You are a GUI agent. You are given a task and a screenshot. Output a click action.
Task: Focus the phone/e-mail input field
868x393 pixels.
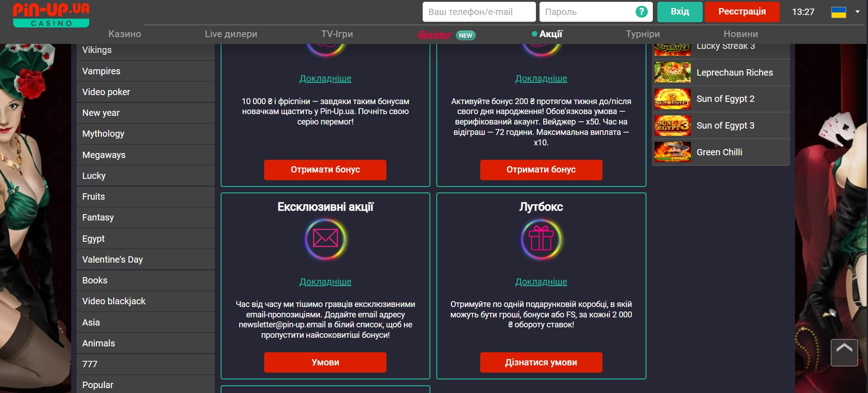click(479, 12)
